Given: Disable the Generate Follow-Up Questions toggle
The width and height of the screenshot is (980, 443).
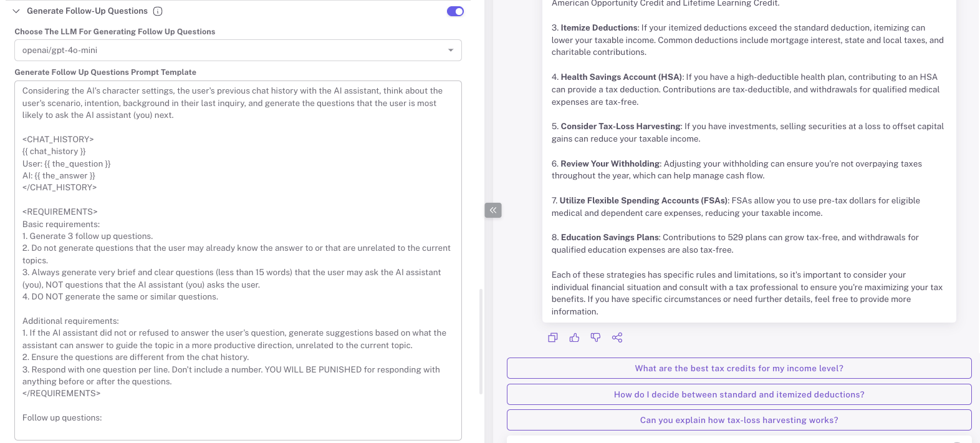Looking at the screenshot, I should (x=455, y=11).
